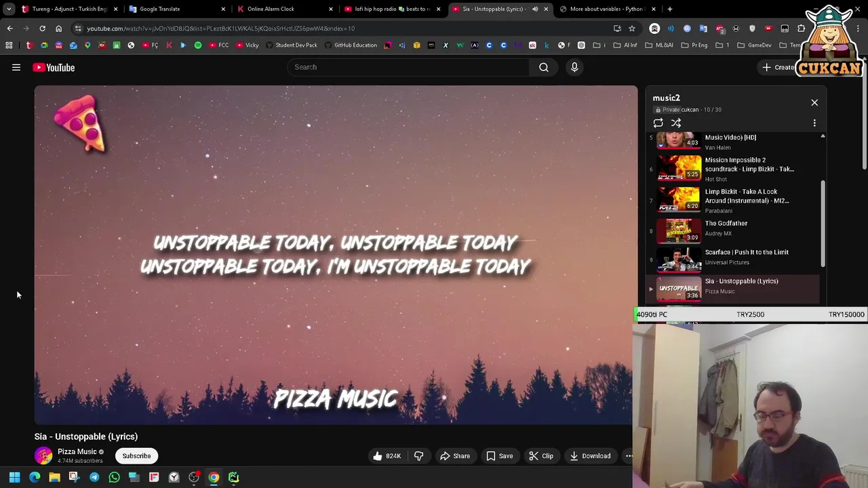Toggle loop playlist in music2 panel
The height and width of the screenshot is (488, 868).
pyautogui.click(x=658, y=123)
